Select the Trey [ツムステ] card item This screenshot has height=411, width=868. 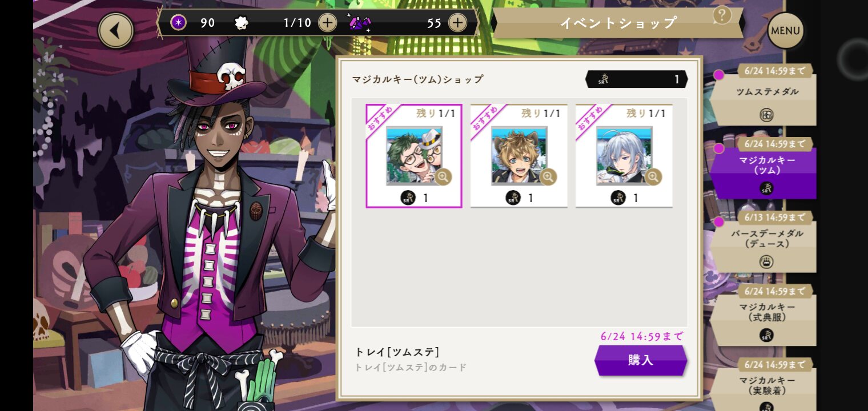tap(414, 156)
